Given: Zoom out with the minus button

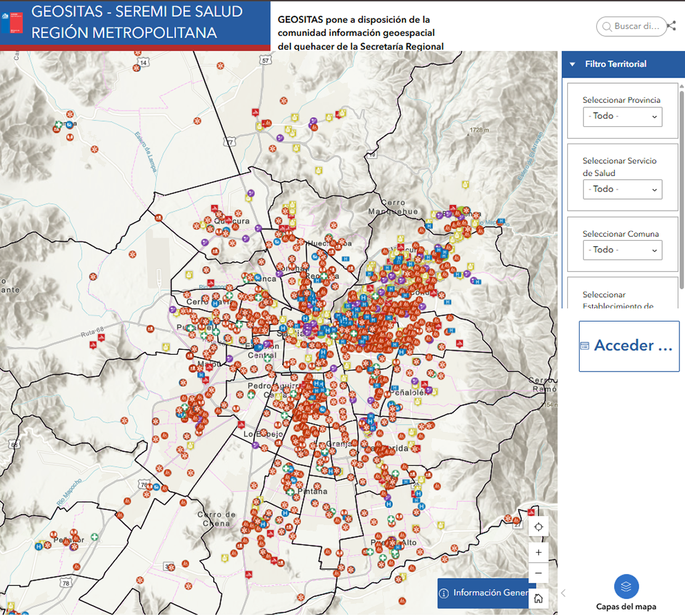Looking at the screenshot, I should (x=538, y=573).
